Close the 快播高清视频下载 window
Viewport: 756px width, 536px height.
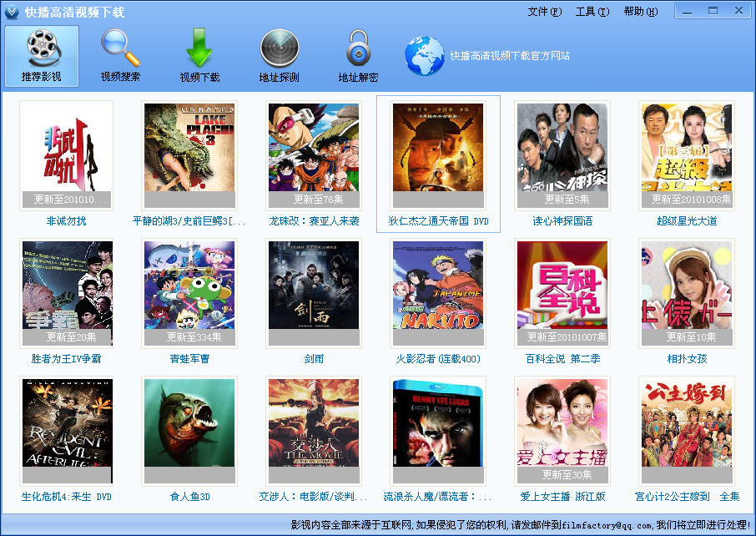coord(738,11)
